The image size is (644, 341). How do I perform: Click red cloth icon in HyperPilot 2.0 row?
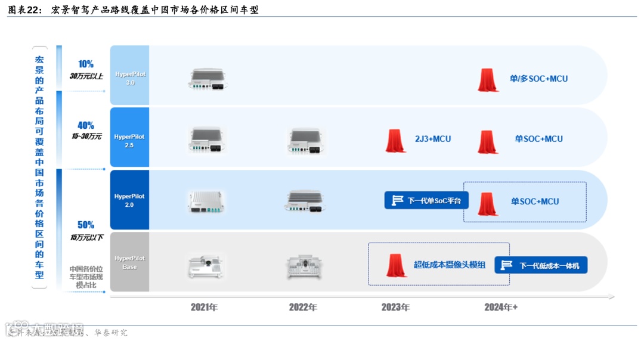pyautogui.click(x=488, y=204)
